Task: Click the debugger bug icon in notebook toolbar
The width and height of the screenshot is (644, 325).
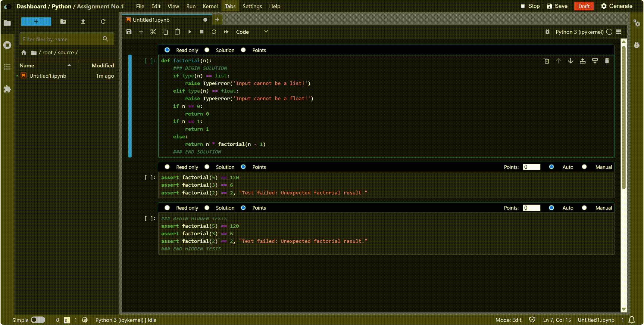Action: (547, 32)
